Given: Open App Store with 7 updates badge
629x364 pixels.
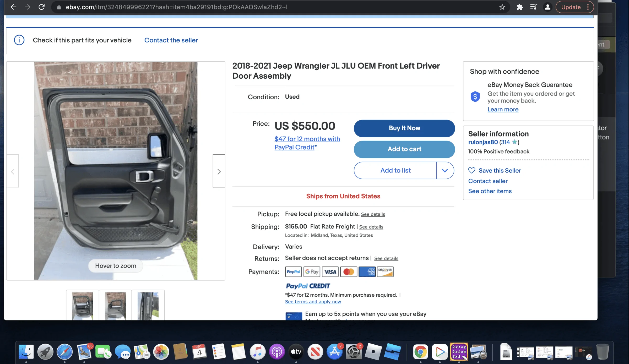Looking at the screenshot, I should [x=335, y=352].
